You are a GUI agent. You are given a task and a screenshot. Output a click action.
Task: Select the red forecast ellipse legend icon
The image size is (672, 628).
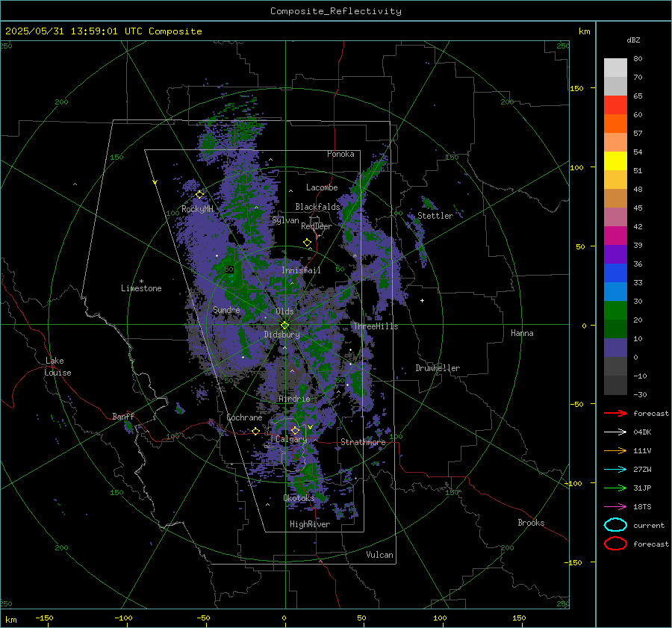pos(615,544)
